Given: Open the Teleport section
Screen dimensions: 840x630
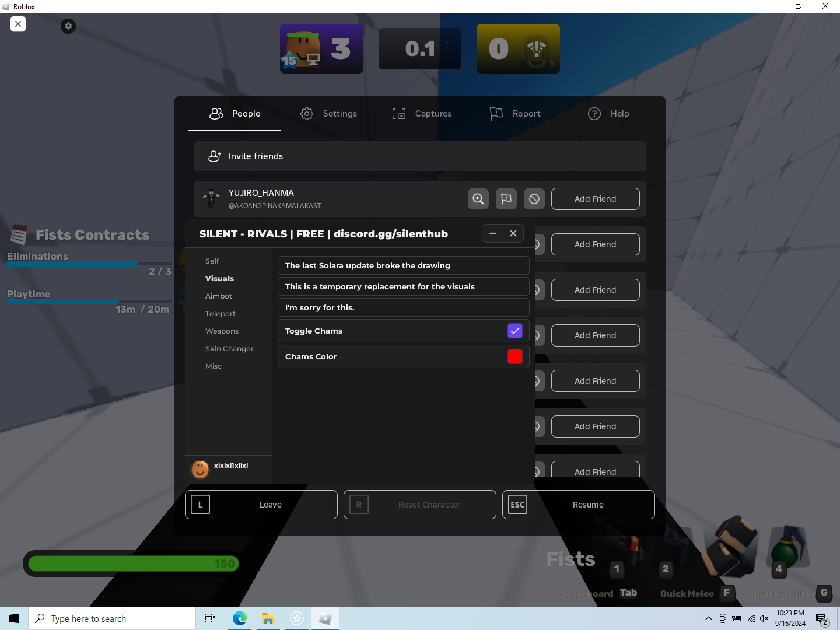Looking at the screenshot, I should [x=220, y=314].
